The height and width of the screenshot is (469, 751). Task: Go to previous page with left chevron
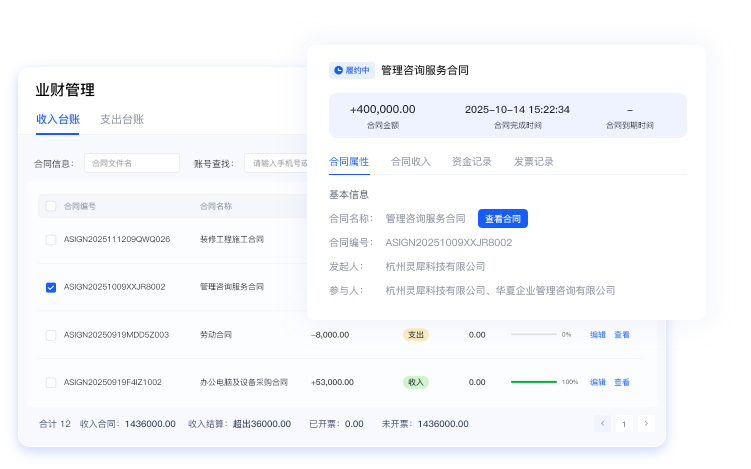(602, 423)
